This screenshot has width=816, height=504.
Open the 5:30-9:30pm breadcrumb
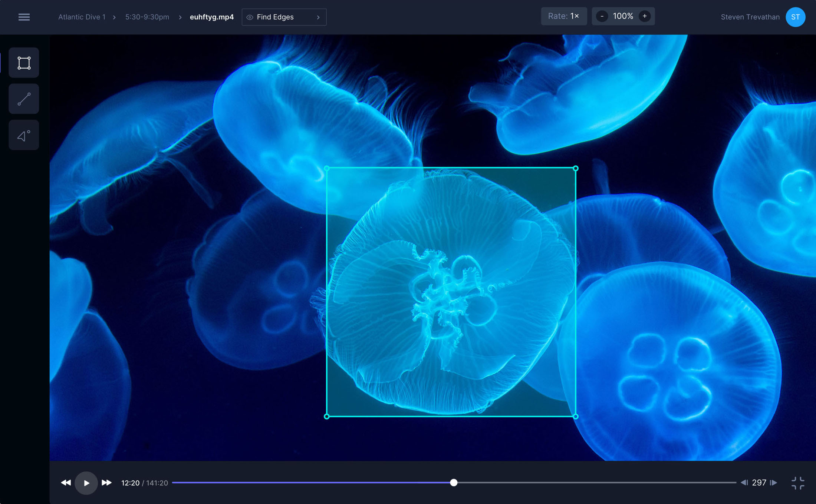147,17
